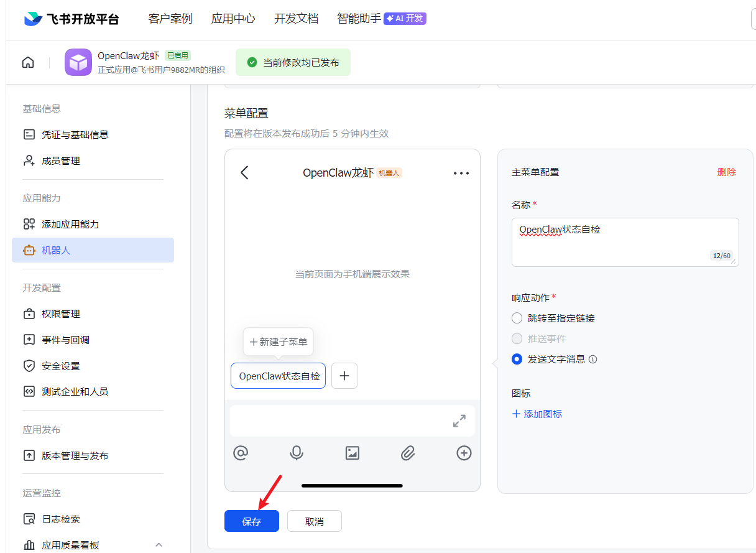Collapse the 应用质量看板 sidebar section
756x553 pixels.
click(159, 545)
